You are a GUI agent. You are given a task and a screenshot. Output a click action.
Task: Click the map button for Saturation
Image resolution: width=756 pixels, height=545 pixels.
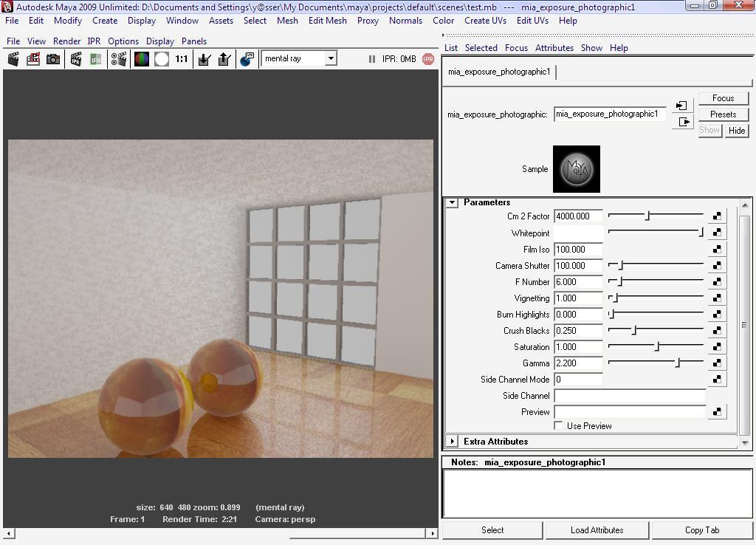coord(717,347)
